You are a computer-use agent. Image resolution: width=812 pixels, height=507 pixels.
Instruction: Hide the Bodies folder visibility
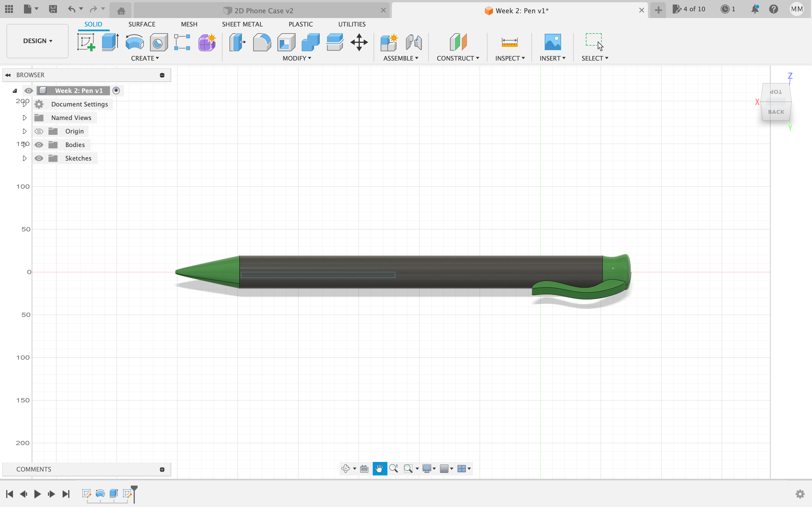tap(39, 145)
